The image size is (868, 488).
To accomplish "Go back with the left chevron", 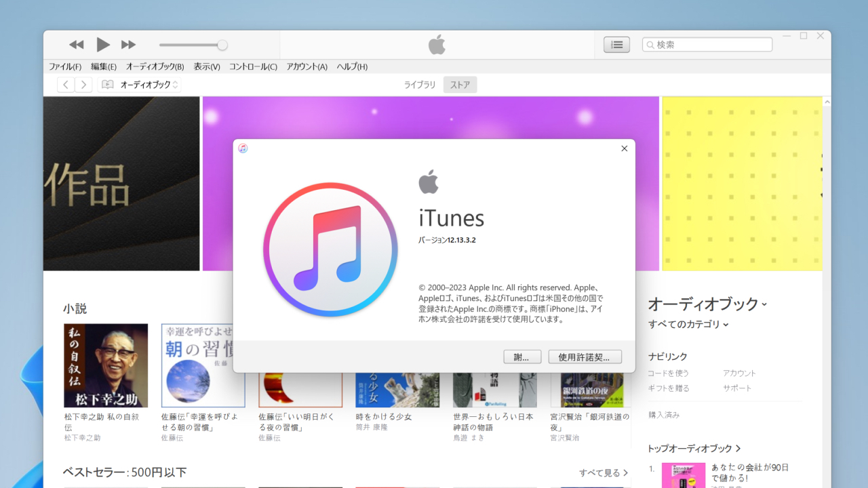I will coord(66,85).
